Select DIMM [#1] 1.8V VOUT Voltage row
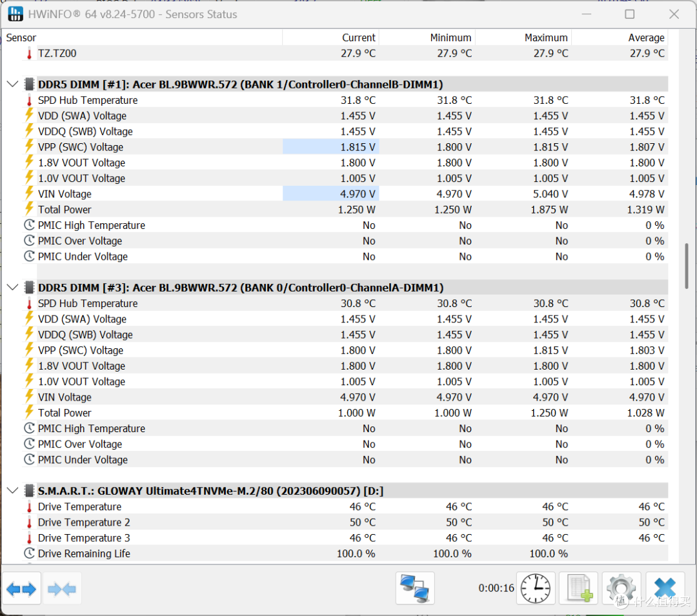 coord(345,163)
